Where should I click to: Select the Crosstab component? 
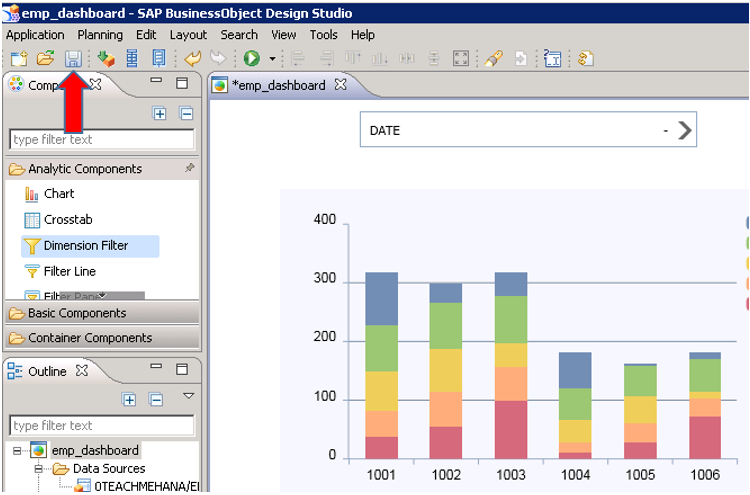click(x=58, y=220)
